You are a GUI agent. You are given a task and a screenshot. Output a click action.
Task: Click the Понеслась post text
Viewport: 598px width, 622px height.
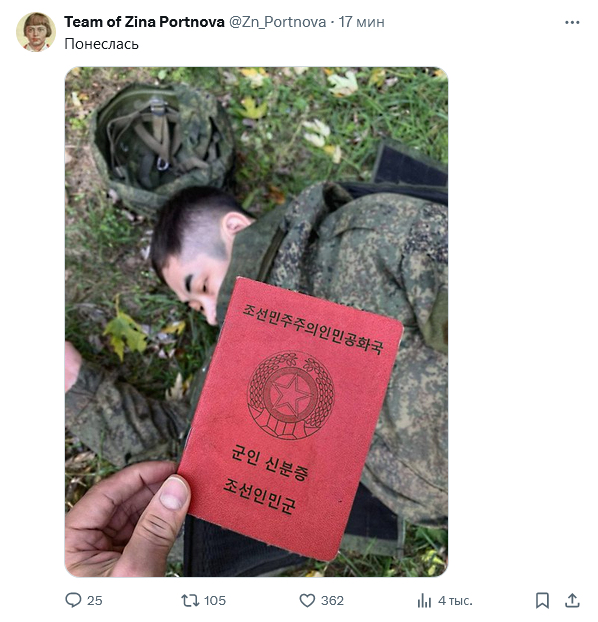pyautogui.click(x=102, y=44)
